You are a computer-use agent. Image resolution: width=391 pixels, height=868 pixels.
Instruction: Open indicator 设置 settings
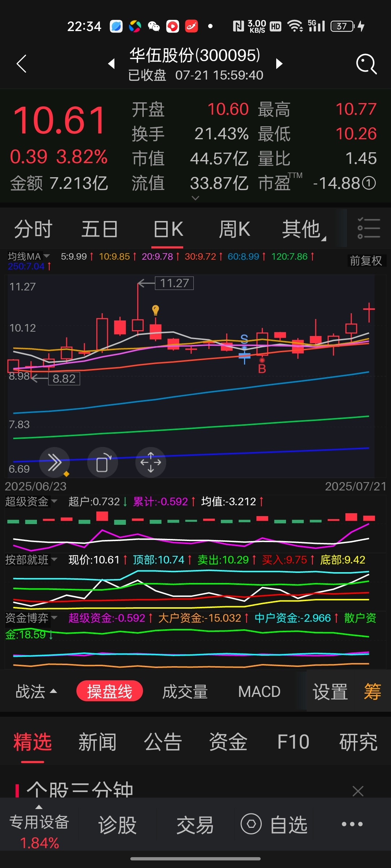point(330,692)
